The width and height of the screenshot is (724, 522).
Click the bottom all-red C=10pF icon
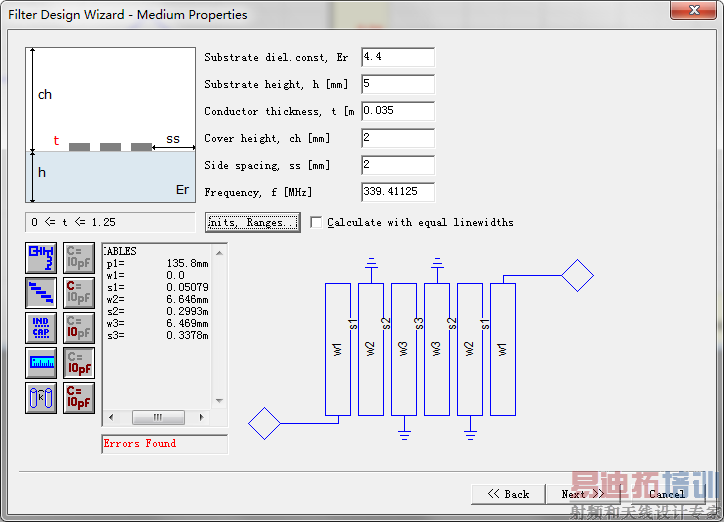tap(79, 398)
